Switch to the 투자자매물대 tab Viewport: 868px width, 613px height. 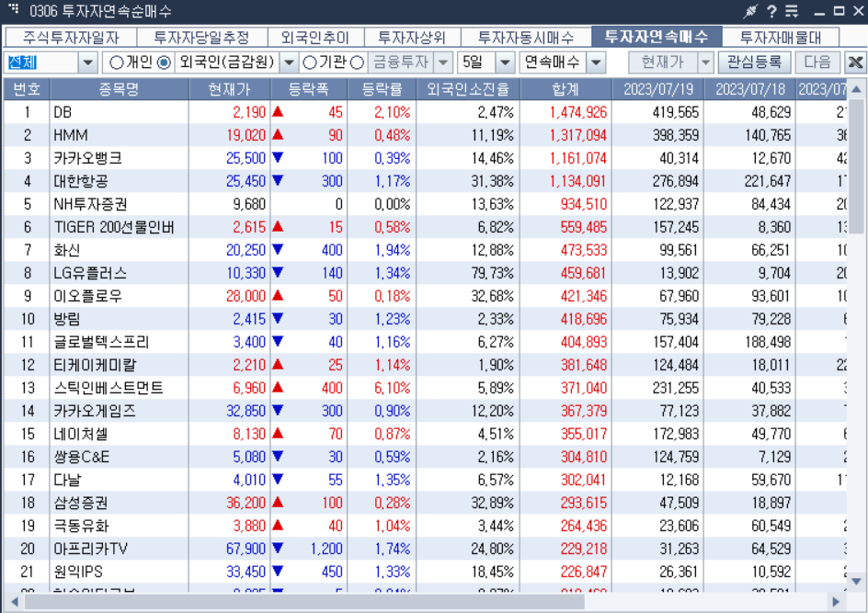[781, 38]
